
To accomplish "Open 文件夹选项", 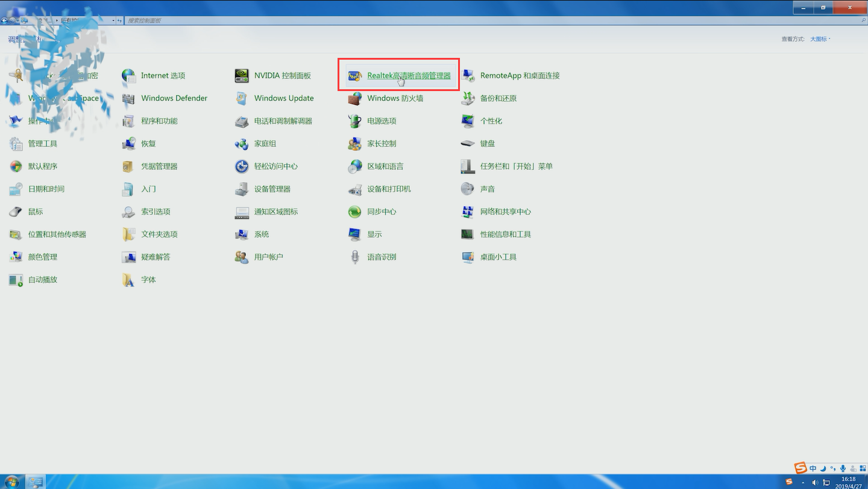I will [150, 235].
